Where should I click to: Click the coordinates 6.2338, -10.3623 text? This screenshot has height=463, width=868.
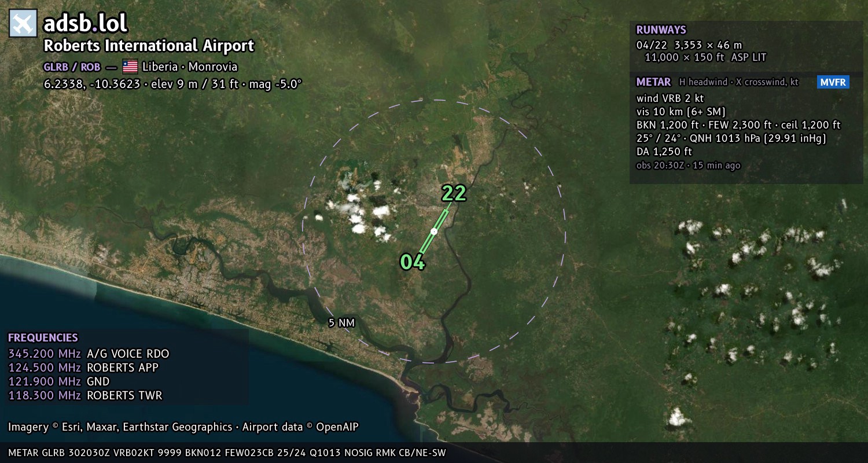92,84
